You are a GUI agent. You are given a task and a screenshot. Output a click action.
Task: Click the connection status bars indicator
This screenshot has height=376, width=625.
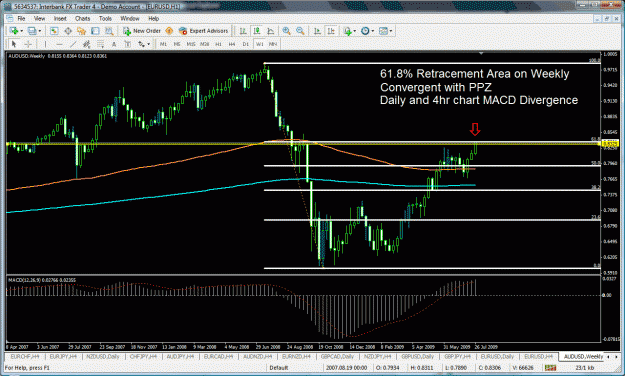point(550,368)
